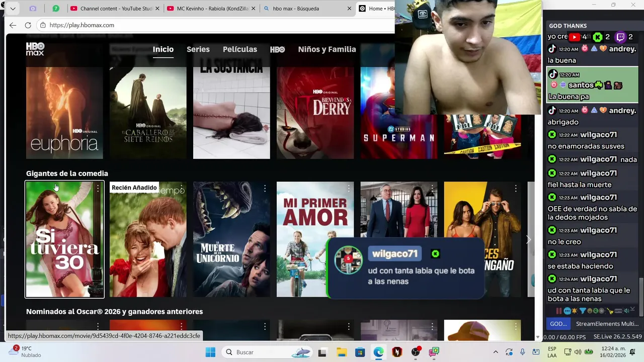Close the hbo max Búsqueda tab
The height and width of the screenshot is (362, 644).
349,9
